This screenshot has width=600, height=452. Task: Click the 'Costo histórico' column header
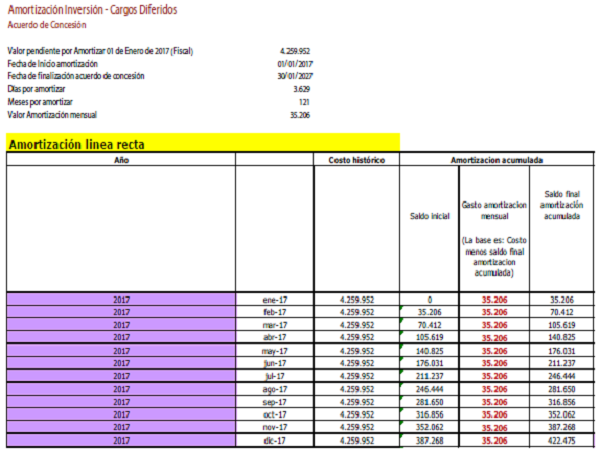(x=357, y=159)
